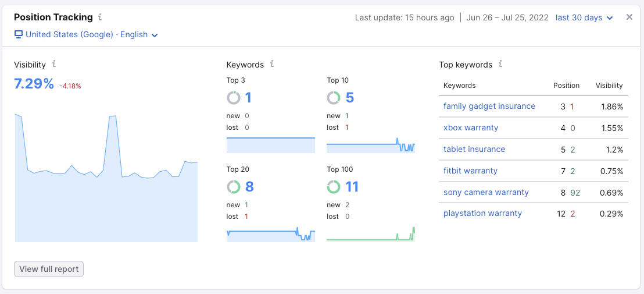Image resolution: width=644 pixels, height=294 pixels.
Task: Open United States (Google) · English location dropdown
Action: pyautogui.click(x=86, y=34)
